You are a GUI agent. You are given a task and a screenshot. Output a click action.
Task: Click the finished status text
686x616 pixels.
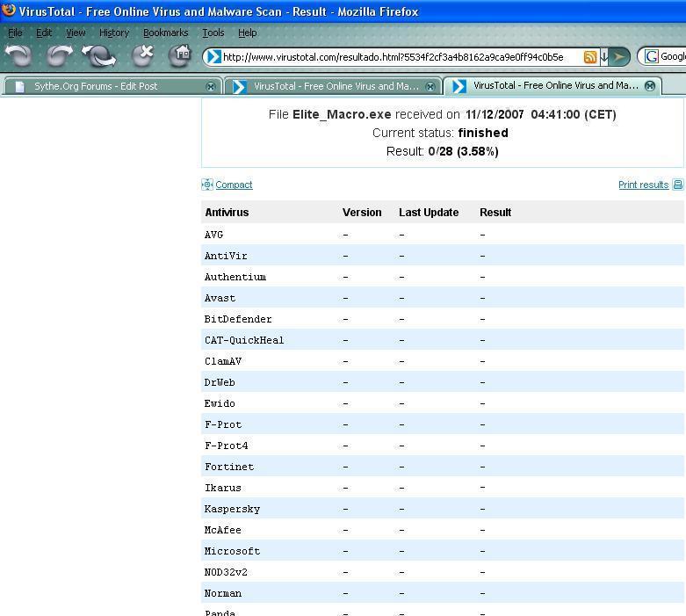pyautogui.click(x=483, y=133)
